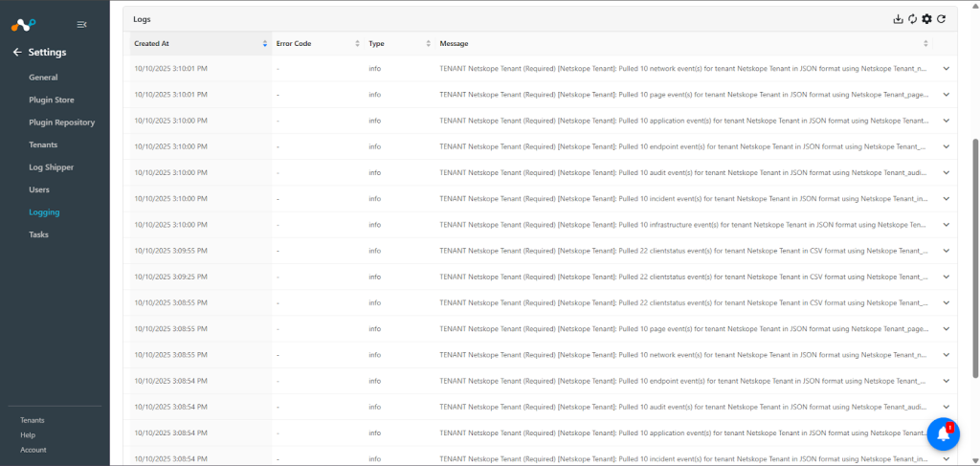Screen dimensions: 980x466
Task: Expand the 3:08:55 PM network events row
Action: tap(947, 355)
